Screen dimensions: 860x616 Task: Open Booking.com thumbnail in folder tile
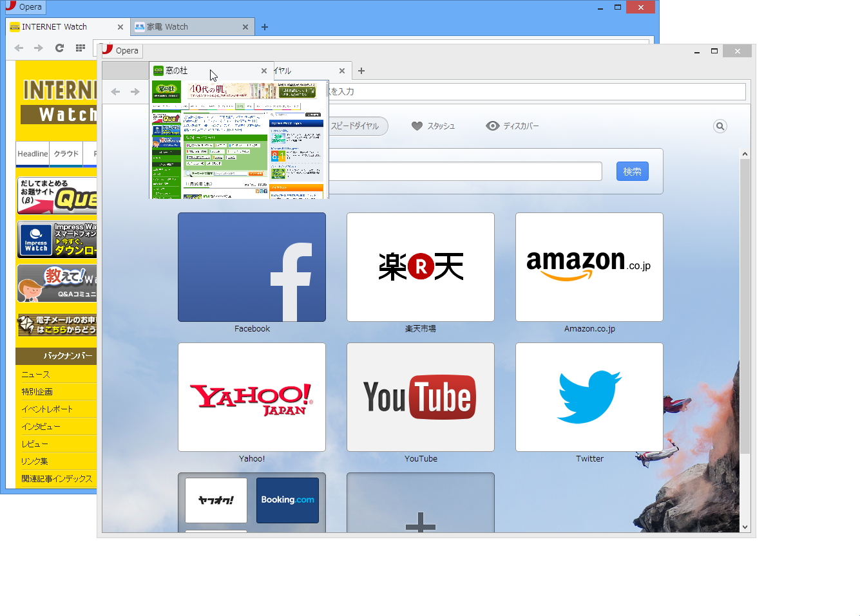[287, 500]
